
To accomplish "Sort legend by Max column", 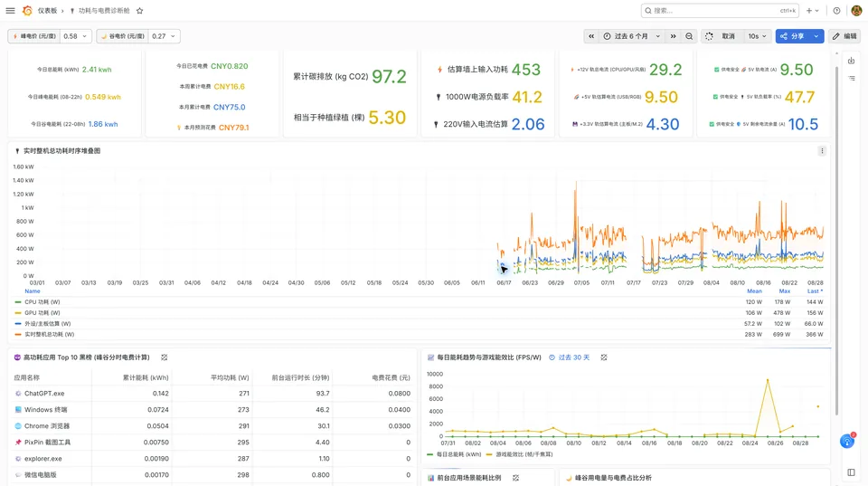I will click(785, 291).
